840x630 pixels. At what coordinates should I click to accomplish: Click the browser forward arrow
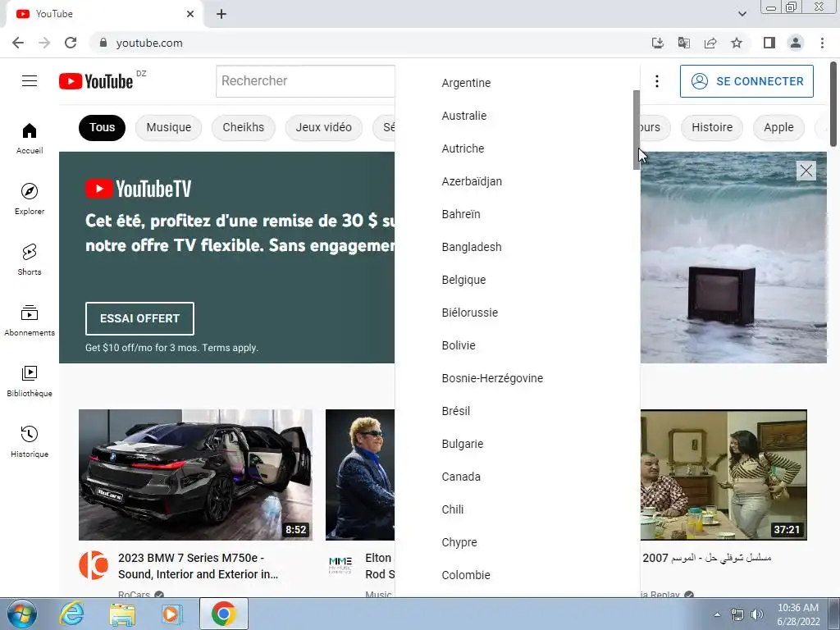click(44, 43)
